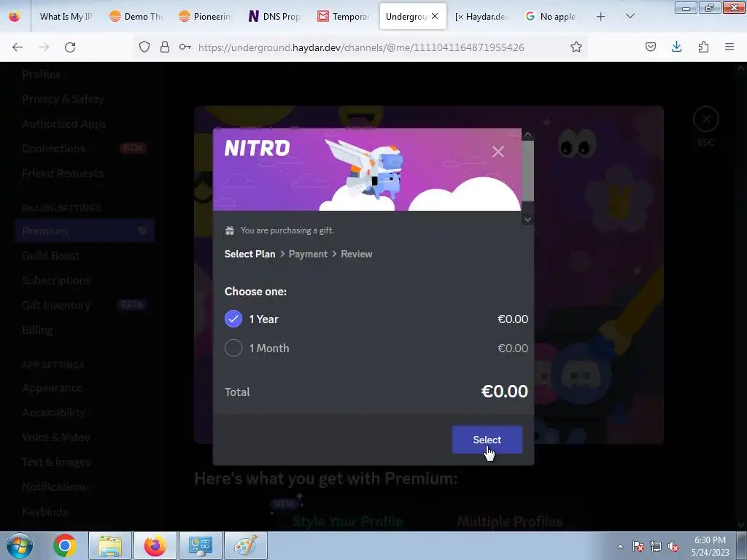The image size is (747, 560).
Task: Click the up arrow of dialog scrollbar
Action: click(x=528, y=134)
